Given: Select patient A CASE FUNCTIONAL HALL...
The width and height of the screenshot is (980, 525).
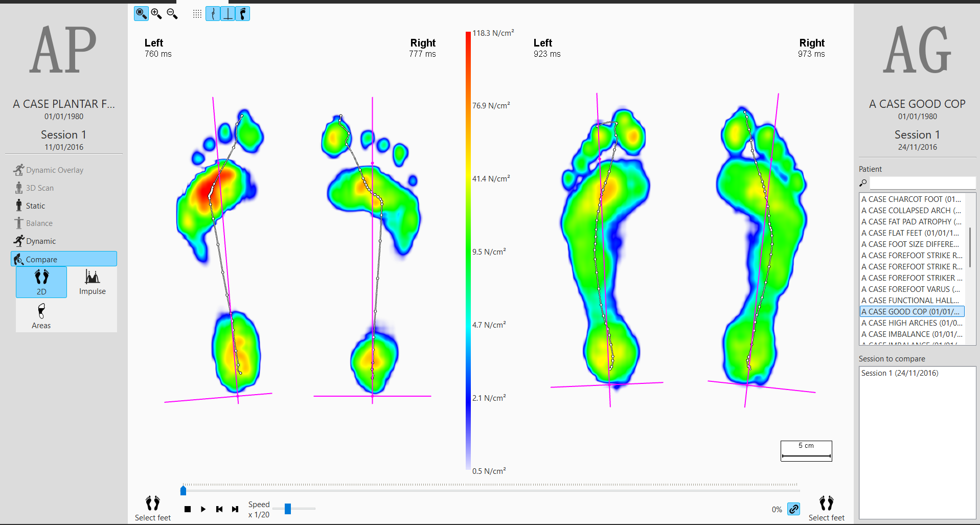Looking at the screenshot, I should 911,301.
